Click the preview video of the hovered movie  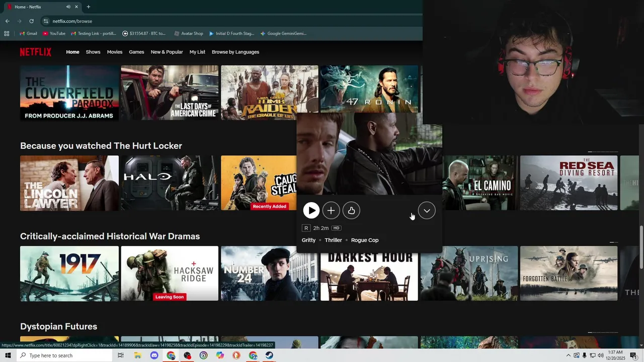tap(369, 154)
